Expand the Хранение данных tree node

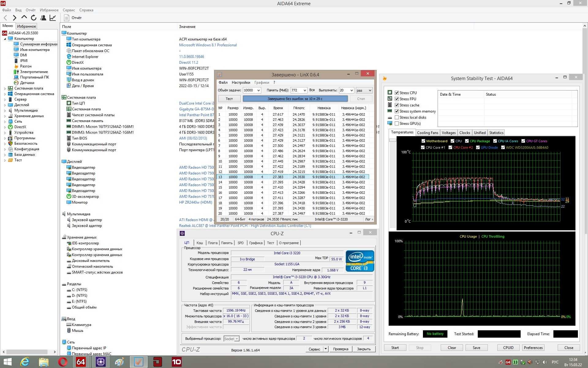coord(5,116)
